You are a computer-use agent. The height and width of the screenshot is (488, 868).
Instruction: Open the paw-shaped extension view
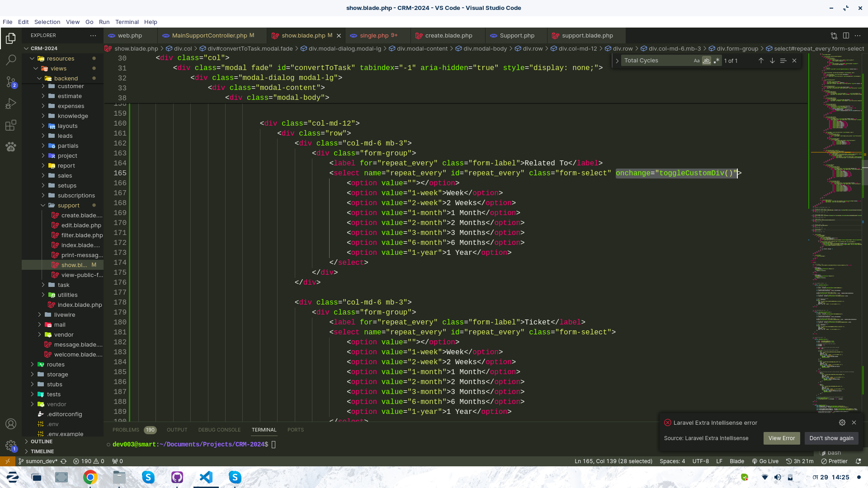coord(11,147)
